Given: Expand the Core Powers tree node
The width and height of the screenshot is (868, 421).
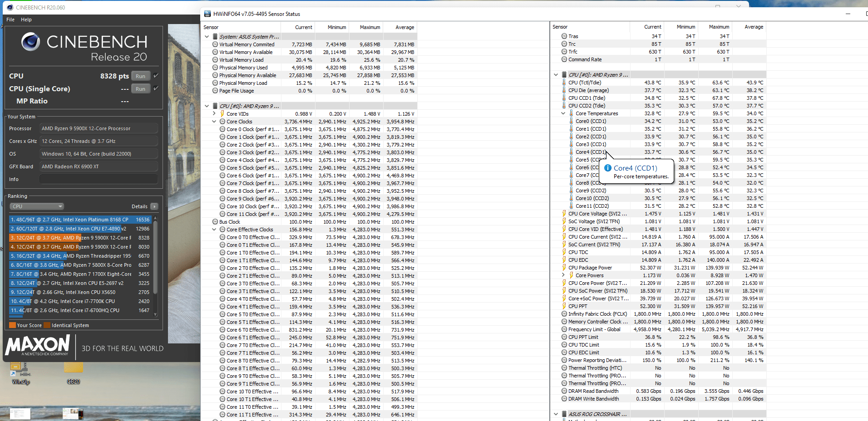Looking at the screenshot, I should [x=563, y=275].
